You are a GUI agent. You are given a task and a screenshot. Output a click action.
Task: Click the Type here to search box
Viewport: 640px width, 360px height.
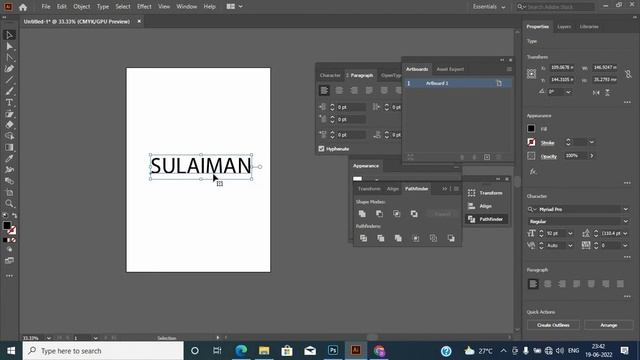pos(103,351)
